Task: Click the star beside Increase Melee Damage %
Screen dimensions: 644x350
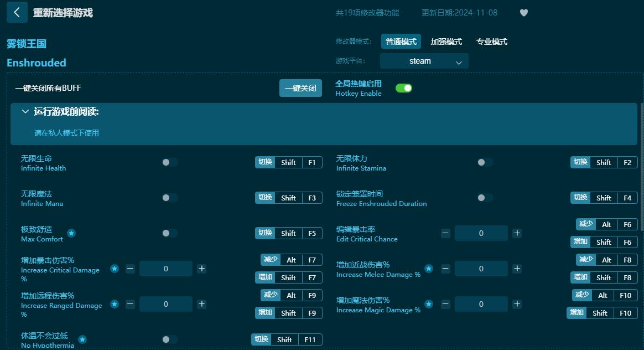Action: coord(429,269)
